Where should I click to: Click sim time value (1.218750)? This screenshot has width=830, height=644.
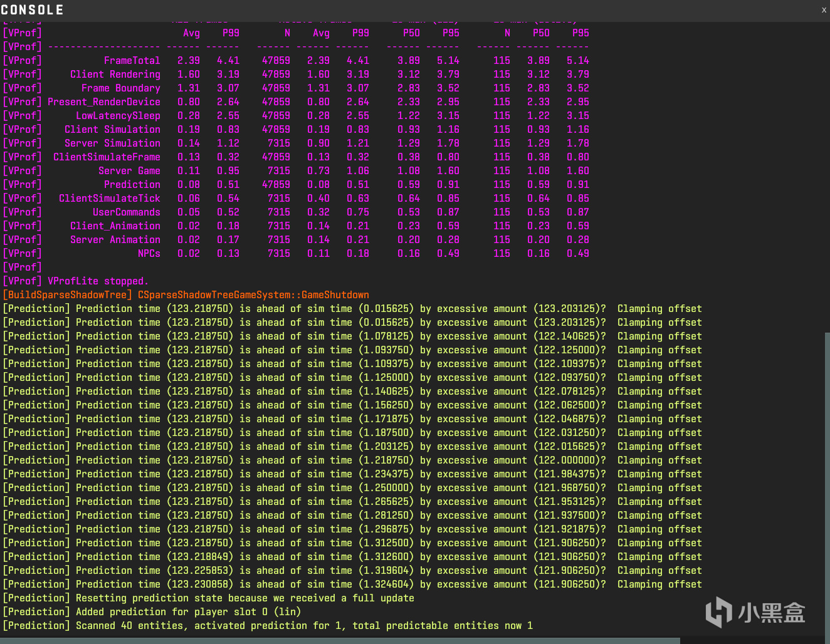386,460
